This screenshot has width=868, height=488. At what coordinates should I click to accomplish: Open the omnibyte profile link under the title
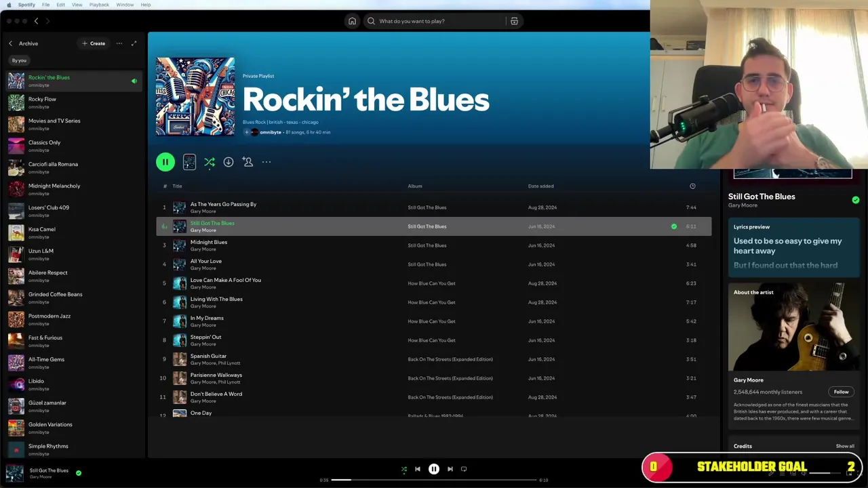[x=269, y=132]
